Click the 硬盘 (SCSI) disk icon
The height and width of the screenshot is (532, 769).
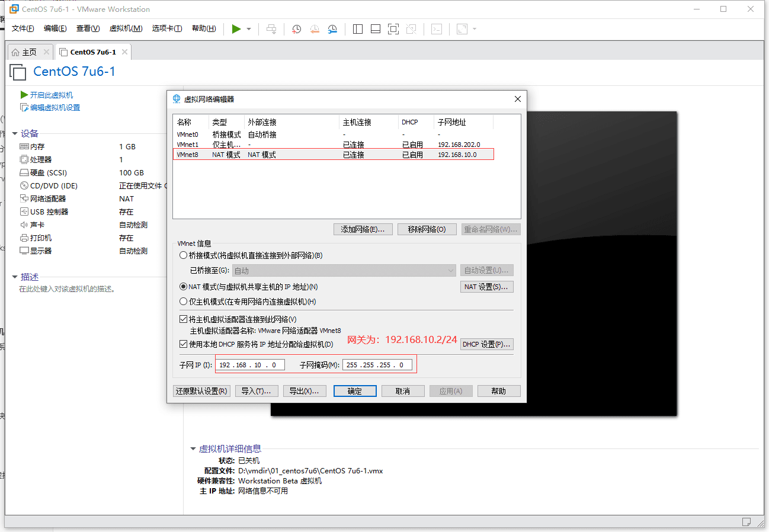click(x=24, y=172)
